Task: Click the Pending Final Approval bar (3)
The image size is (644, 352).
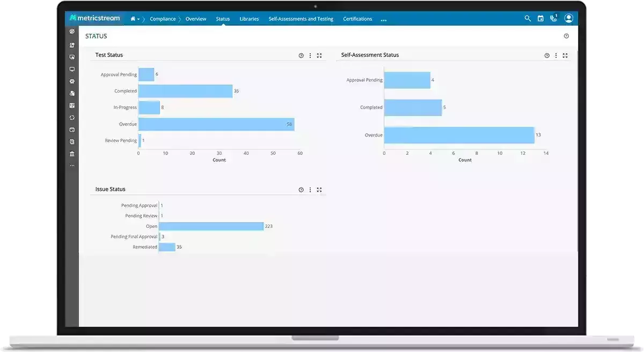Action: tap(160, 236)
